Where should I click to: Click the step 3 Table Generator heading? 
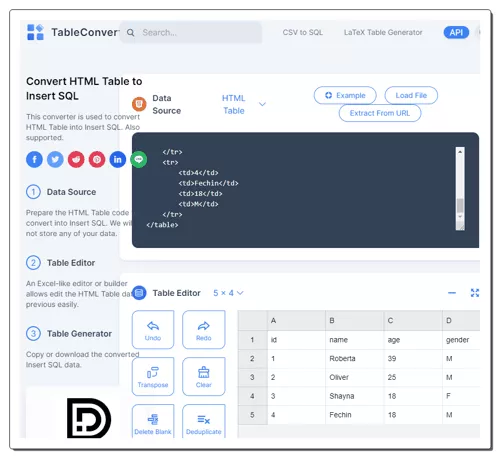pyautogui.click(x=79, y=334)
